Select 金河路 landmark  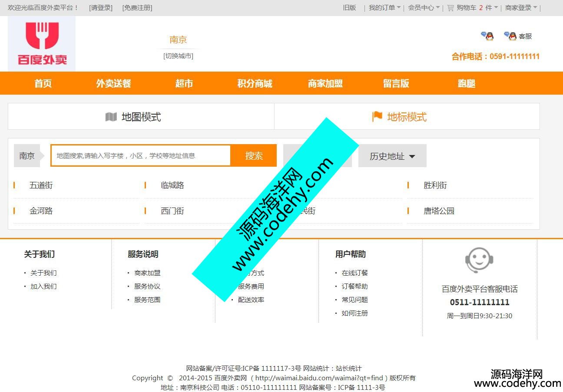click(x=41, y=211)
